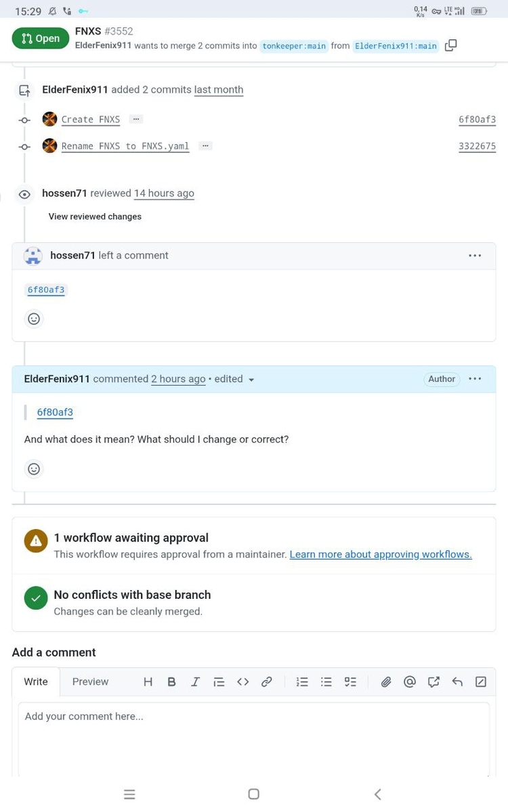Add emoji reaction to ElderFenix911's comment
Screen dimensions: 508x812
pyautogui.click(x=34, y=469)
